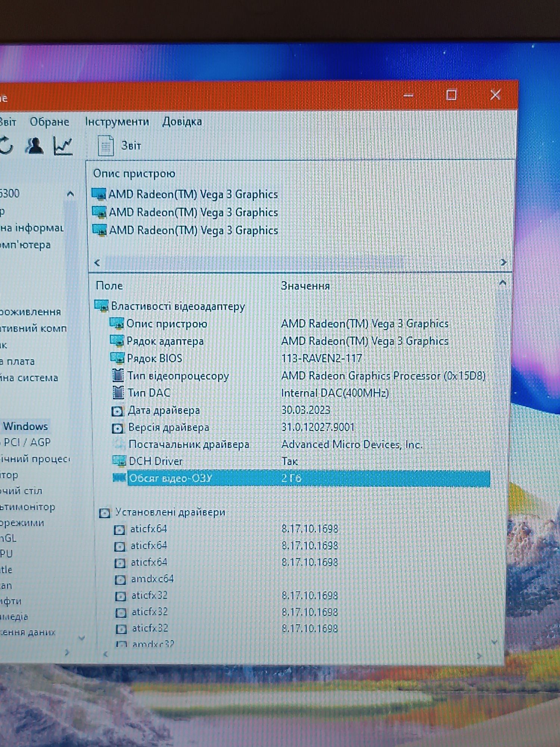This screenshot has height=747, width=560.
Task: Click Advanced Micro Devices, Inc. value
Action: click(x=352, y=444)
